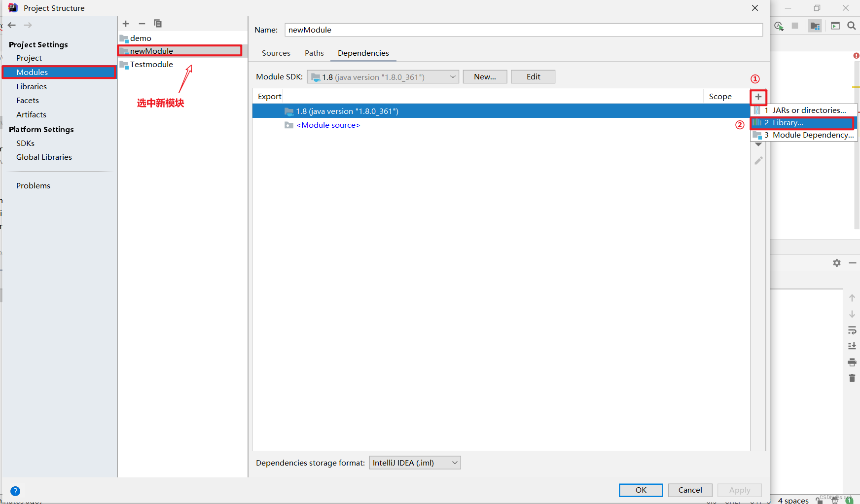Select the <Module source> row
Screen dimensions: 860x504
coord(501,125)
